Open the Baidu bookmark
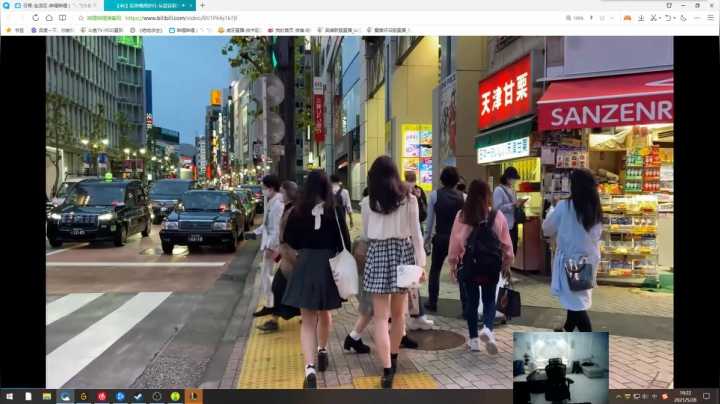 point(52,30)
